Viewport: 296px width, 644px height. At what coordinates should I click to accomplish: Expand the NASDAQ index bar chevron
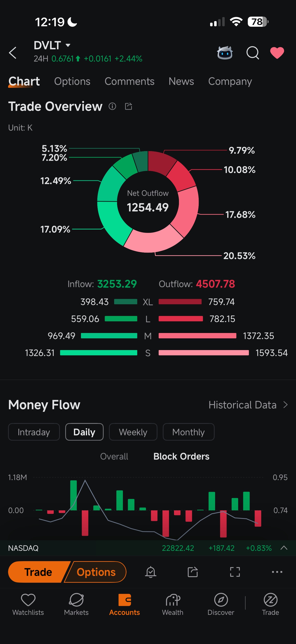coord(284,548)
